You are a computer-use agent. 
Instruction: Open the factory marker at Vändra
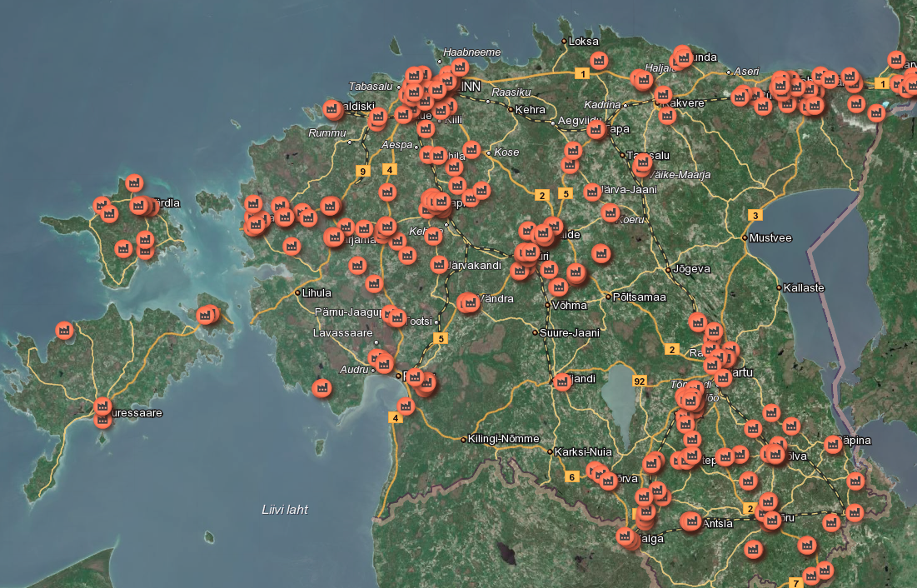(470, 301)
